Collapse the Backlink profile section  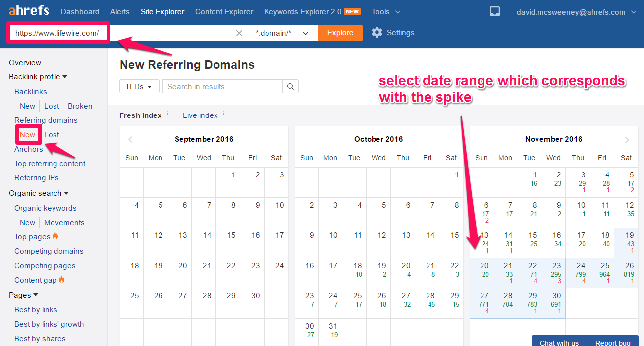tap(38, 77)
